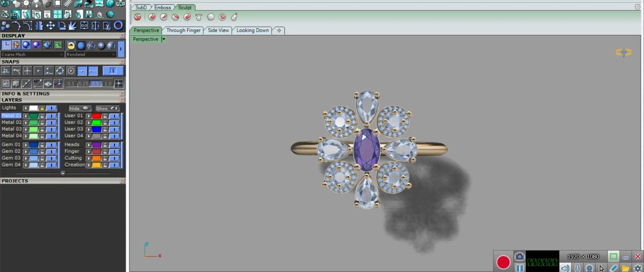Expand the Metal 01 layer arrow
The width and height of the screenshot is (644, 272).
coord(25,116)
